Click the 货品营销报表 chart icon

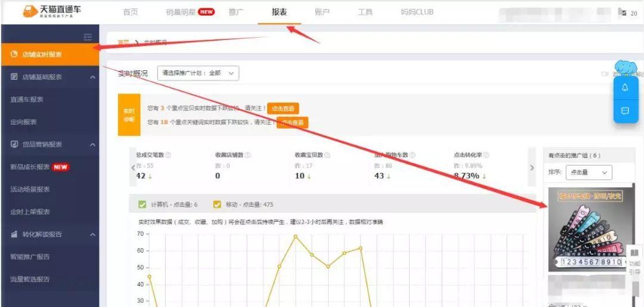click(x=14, y=144)
